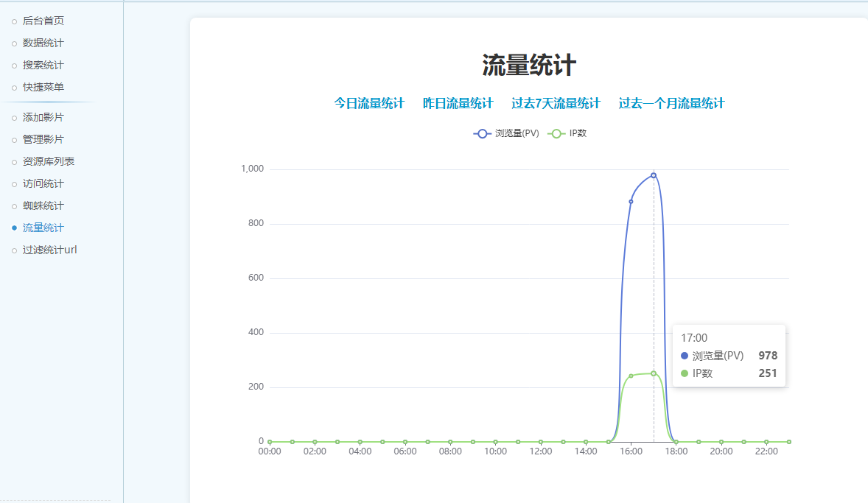Select 搜索统计 from the sidebar
The height and width of the screenshot is (503, 868).
(43, 65)
